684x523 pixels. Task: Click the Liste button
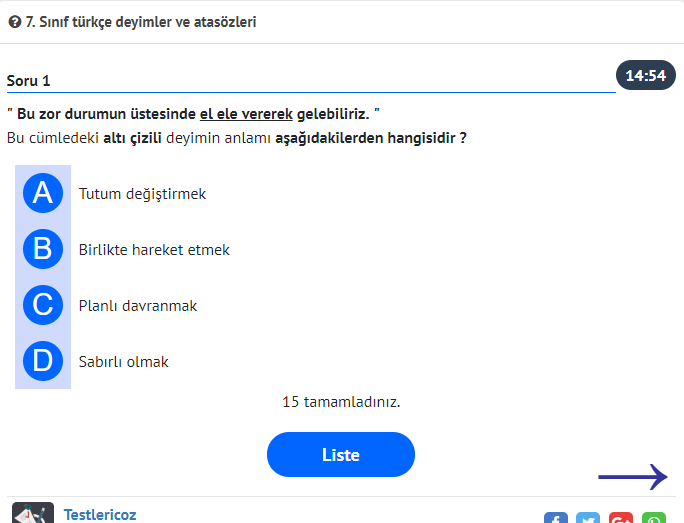point(340,455)
